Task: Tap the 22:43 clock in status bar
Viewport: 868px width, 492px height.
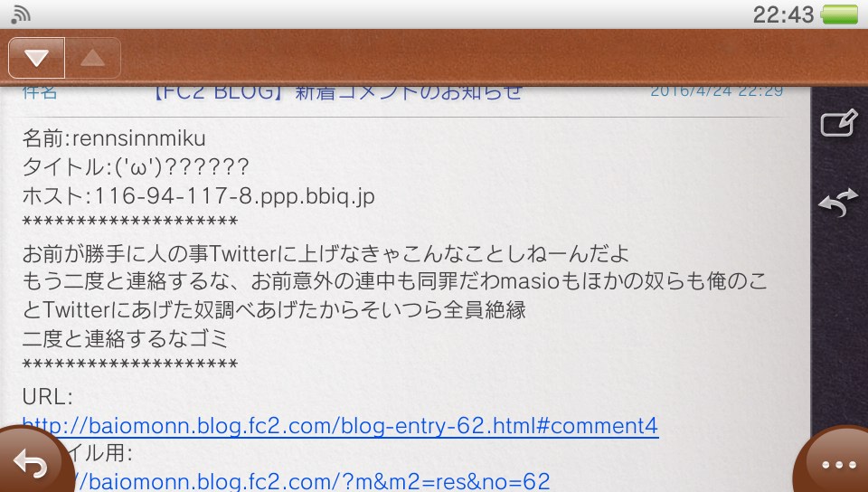Action: click(x=783, y=15)
